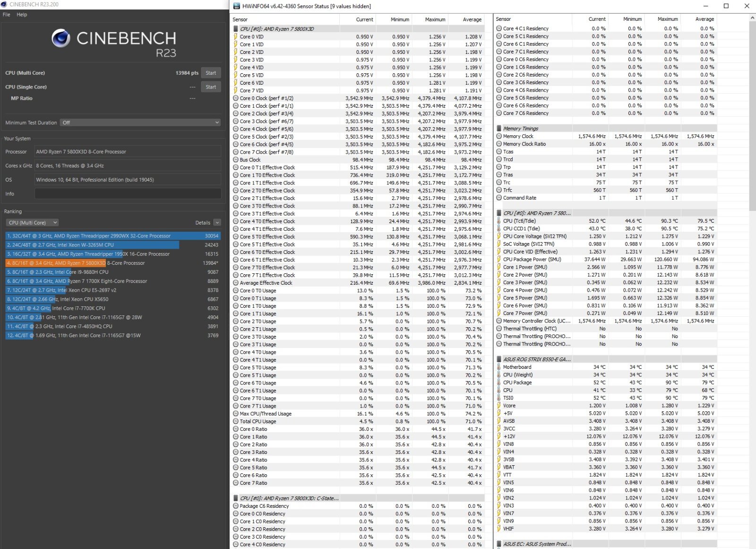Click the +12V voltage sensor icon

pyautogui.click(x=499, y=436)
